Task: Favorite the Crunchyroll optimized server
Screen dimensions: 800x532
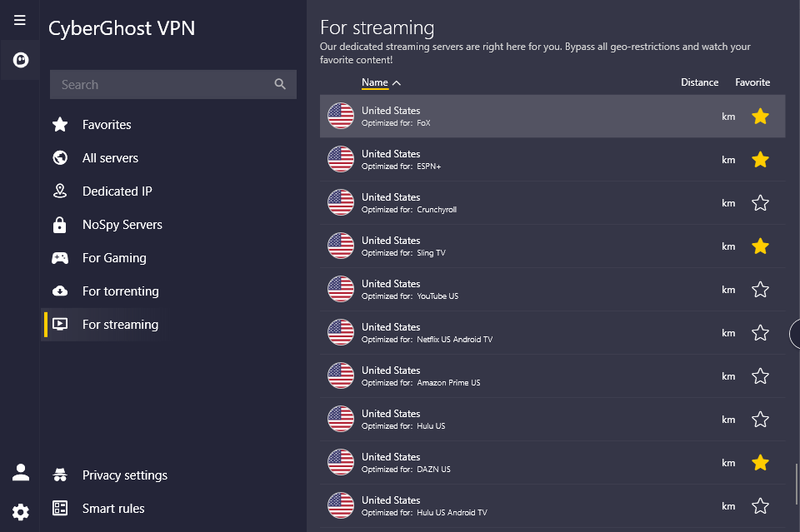Action: pos(760,202)
